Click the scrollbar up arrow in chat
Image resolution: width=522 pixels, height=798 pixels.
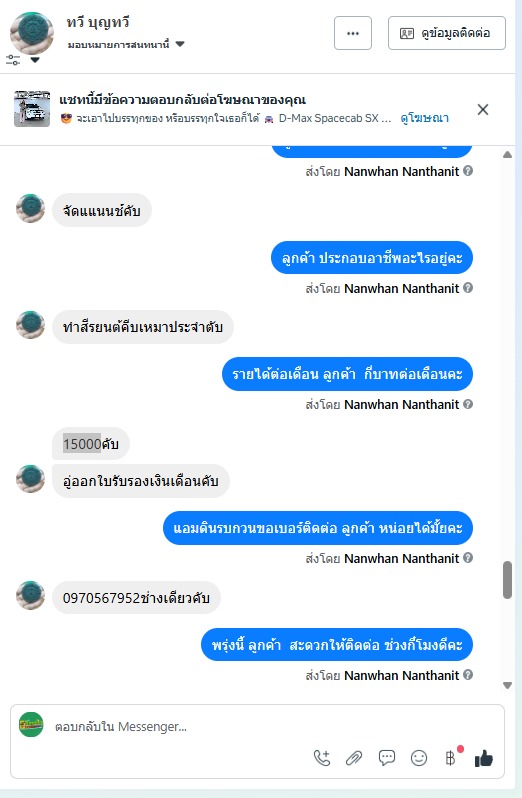point(507,155)
